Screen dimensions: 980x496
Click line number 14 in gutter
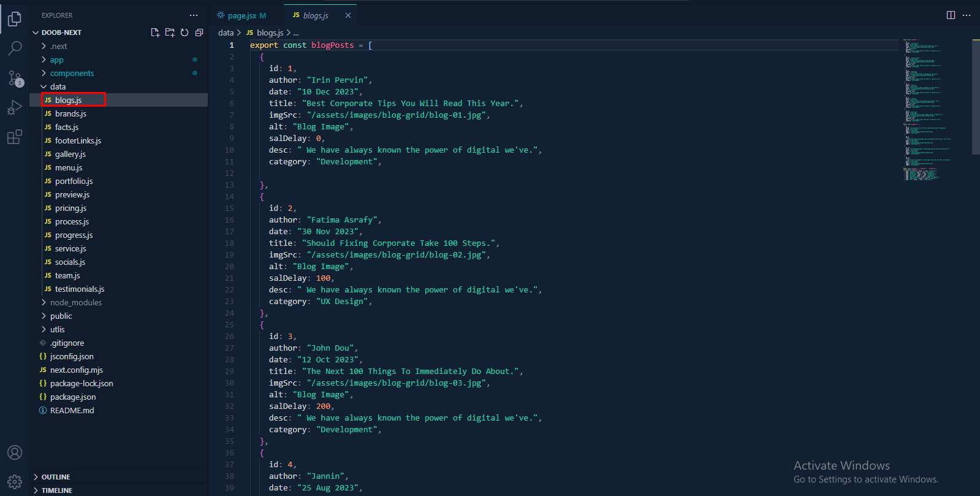pyautogui.click(x=229, y=196)
